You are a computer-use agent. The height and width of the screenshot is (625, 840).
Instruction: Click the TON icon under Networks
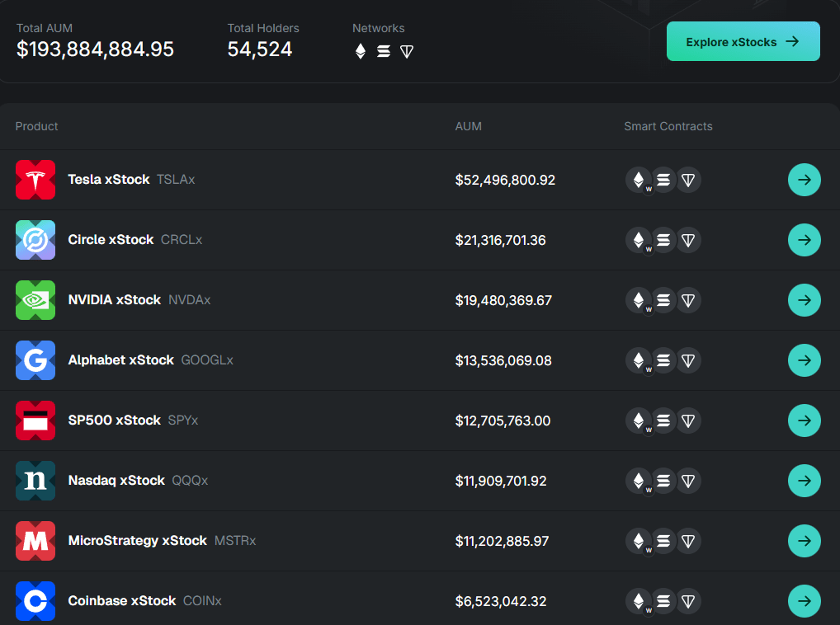pyautogui.click(x=406, y=51)
